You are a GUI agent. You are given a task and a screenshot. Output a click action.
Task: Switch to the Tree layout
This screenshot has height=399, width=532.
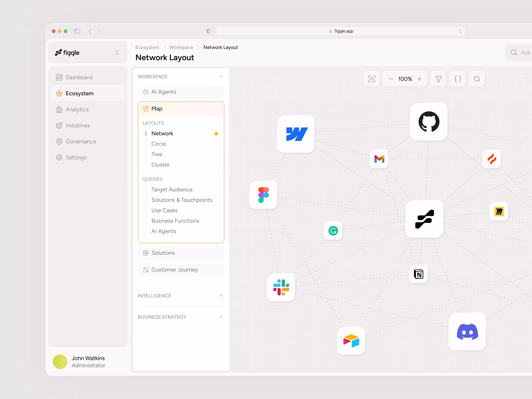coord(156,154)
